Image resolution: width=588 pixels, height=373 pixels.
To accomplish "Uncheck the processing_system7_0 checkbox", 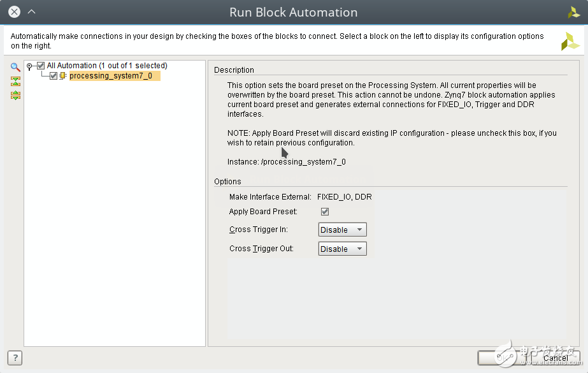I will 54,76.
